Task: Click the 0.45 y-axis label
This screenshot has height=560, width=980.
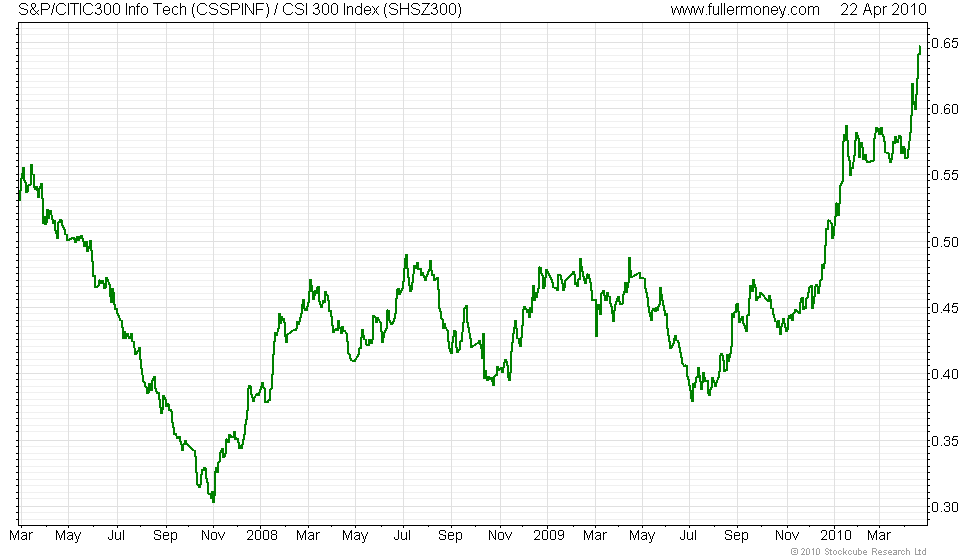Action: 944,308
